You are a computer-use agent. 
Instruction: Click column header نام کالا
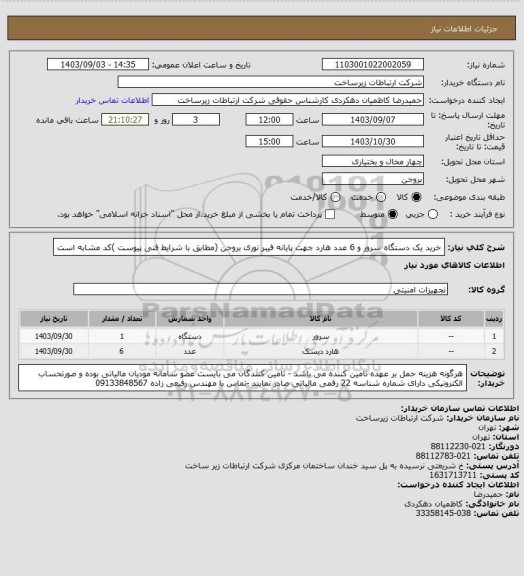[320, 318]
